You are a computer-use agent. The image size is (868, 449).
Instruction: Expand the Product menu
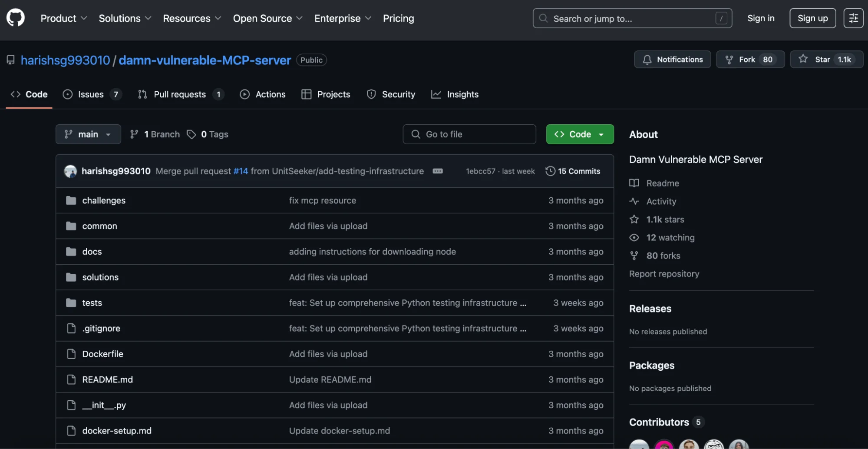(x=64, y=18)
